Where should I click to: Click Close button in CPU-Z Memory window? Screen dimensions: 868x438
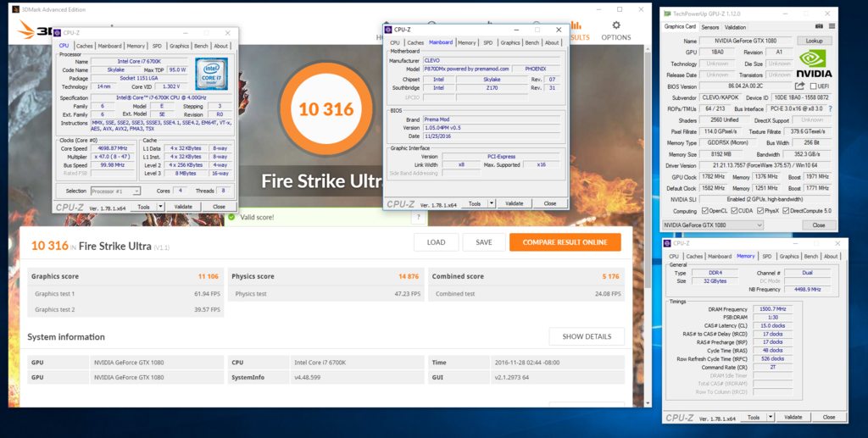[829, 417]
